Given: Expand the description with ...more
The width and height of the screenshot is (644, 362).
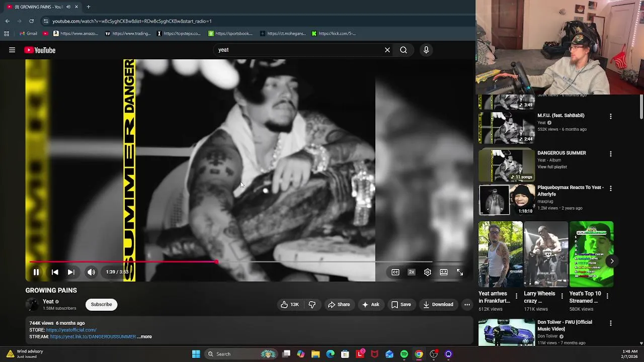Looking at the screenshot, I should coord(144,336).
